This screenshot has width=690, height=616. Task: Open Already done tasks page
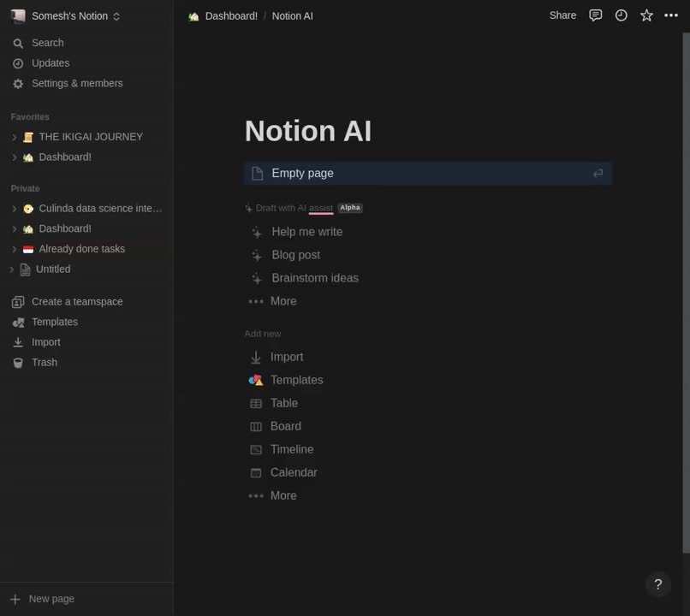pyautogui.click(x=82, y=249)
